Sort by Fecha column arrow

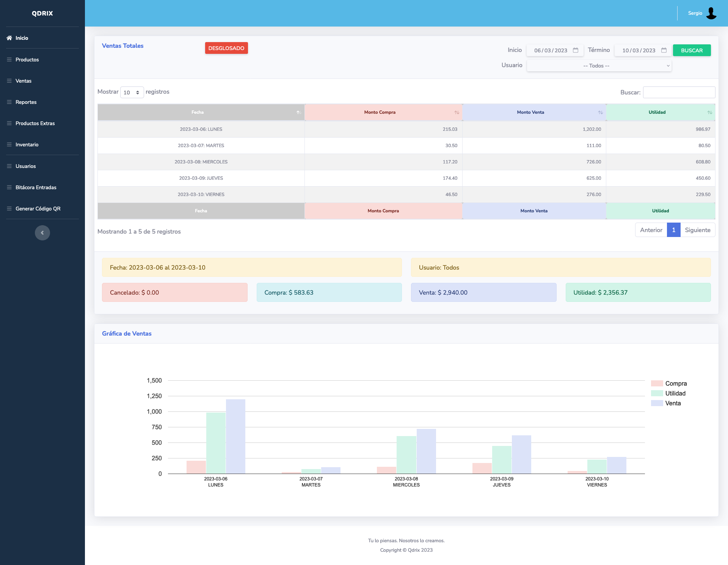(x=298, y=112)
